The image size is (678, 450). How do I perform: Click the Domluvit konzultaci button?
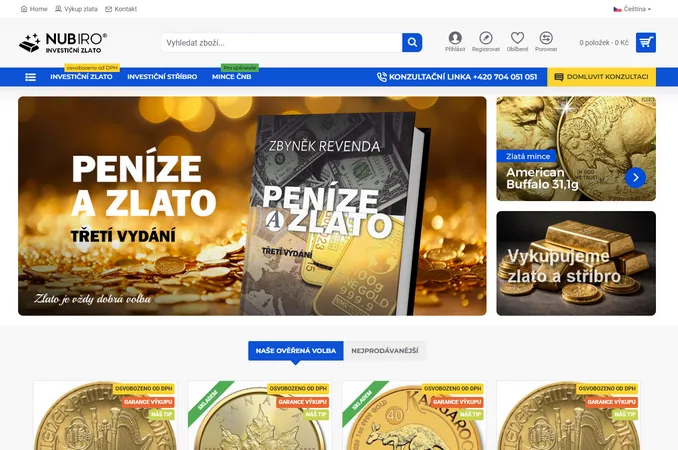coord(601,77)
